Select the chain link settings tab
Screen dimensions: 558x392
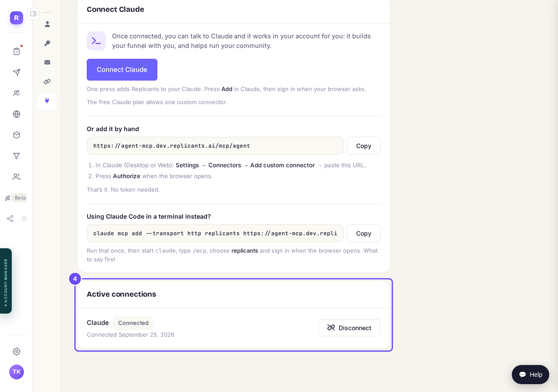pyautogui.click(x=47, y=82)
